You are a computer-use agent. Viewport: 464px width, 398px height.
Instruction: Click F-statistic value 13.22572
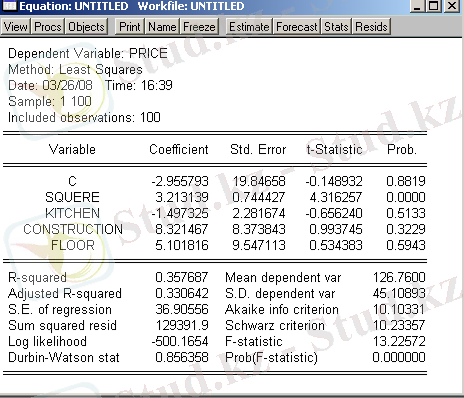pyautogui.click(x=399, y=341)
